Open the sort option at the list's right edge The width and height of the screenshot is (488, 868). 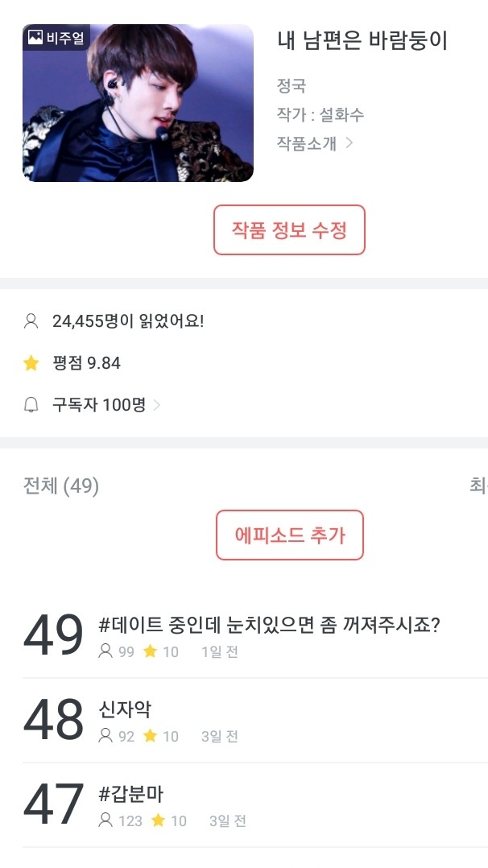coord(478,486)
